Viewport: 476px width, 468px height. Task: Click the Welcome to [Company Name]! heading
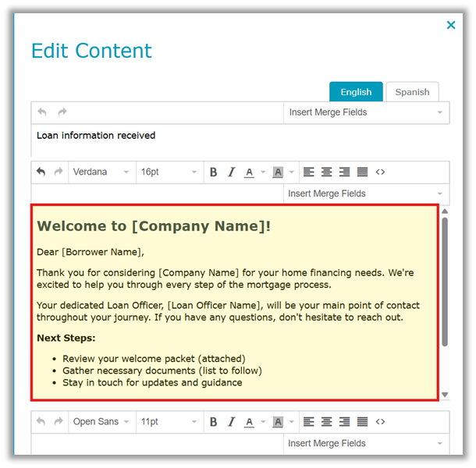(154, 226)
